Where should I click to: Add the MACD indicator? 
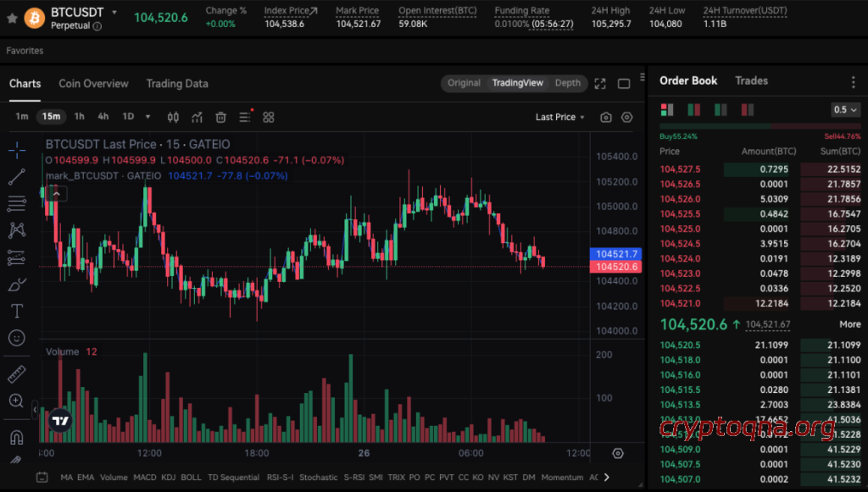click(x=144, y=478)
